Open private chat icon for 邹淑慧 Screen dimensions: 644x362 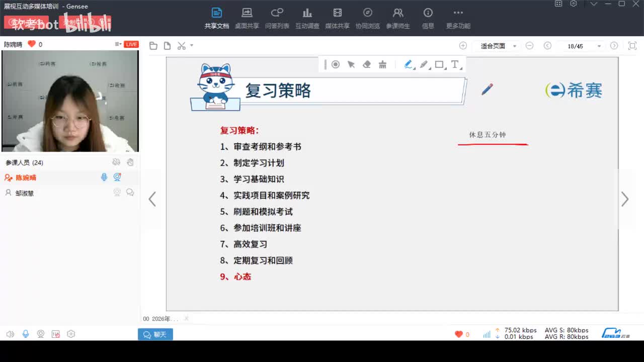[130, 192]
